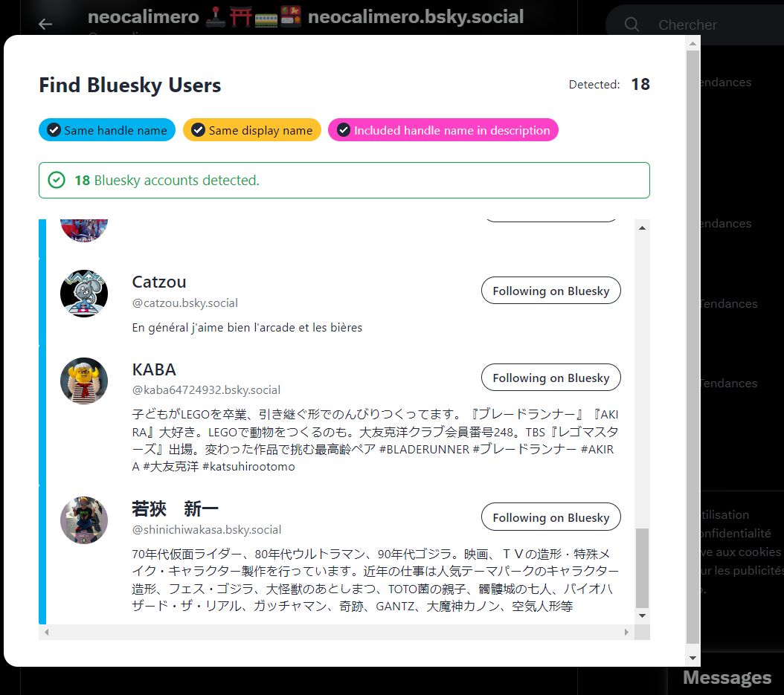Toggle Included handle name in description filter
Viewport: 784px width, 695px height.
coord(443,130)
